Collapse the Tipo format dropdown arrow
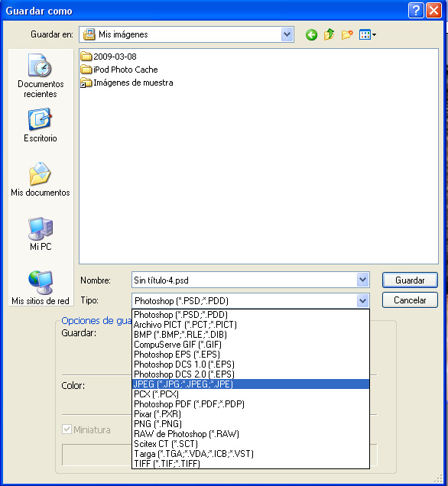 362,300
